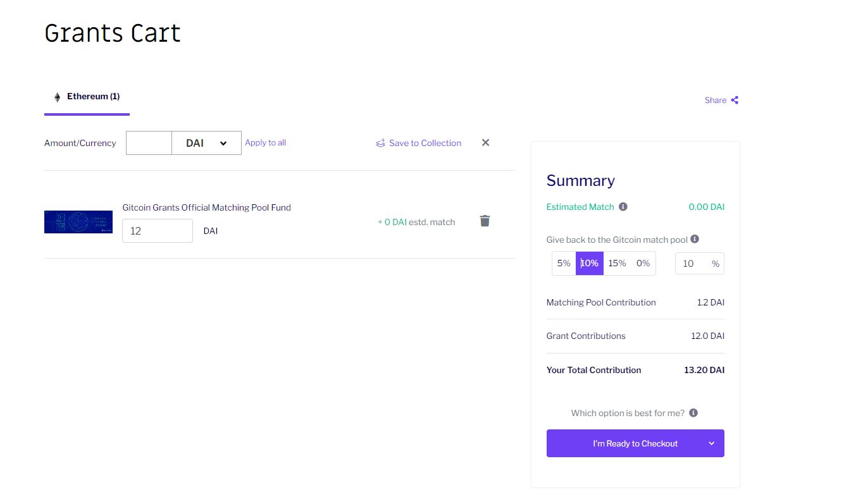The width and height of the screenshot is (863, 504).
Task: Focus the grant amount field showing 12
Action: point(158,231)
